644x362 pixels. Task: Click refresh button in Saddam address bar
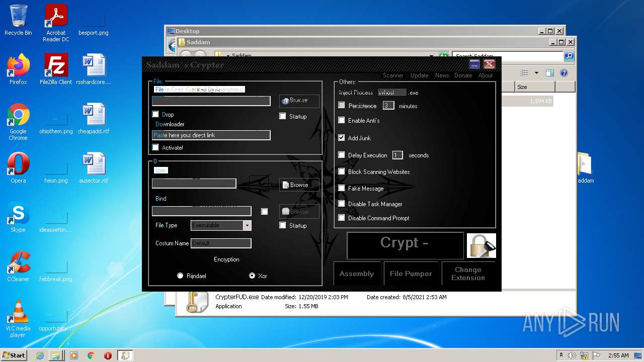coord(443,56)
